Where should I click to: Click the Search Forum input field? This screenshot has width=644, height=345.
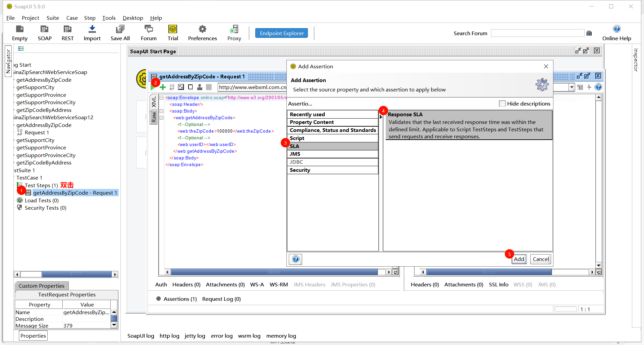(537, 33)
